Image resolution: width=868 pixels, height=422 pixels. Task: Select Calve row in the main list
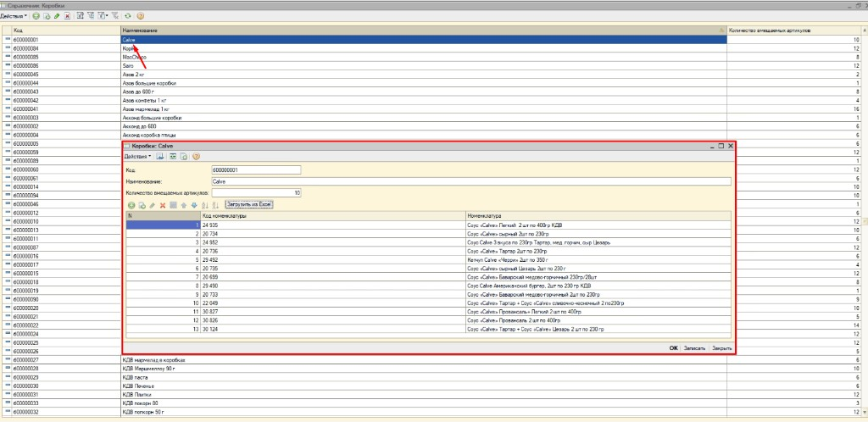point(431,40)
